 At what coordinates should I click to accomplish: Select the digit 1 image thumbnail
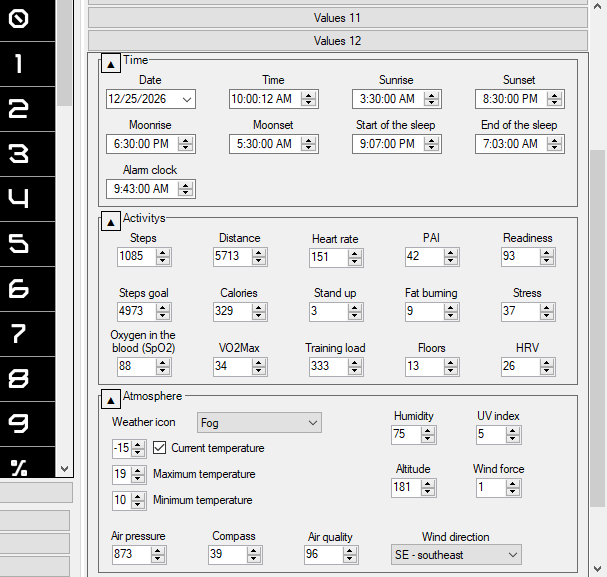tap(27, 64)
